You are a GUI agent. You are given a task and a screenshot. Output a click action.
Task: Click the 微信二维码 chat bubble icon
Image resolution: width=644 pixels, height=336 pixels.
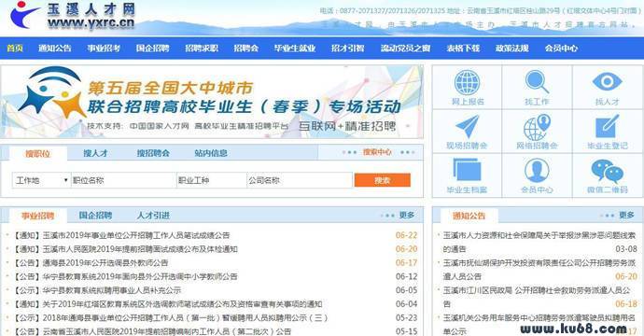click(607, 171)
